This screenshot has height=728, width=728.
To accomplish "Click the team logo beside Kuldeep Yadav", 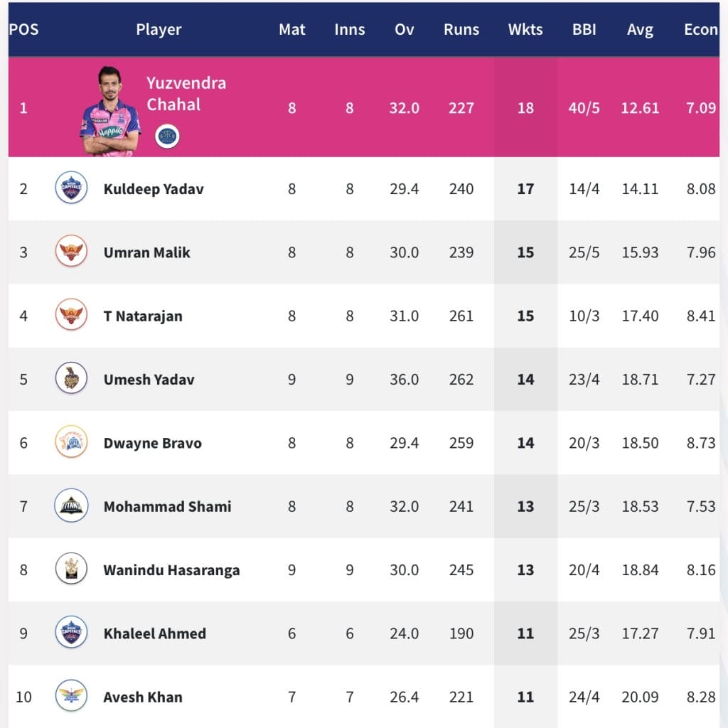I will pos(71,189).
